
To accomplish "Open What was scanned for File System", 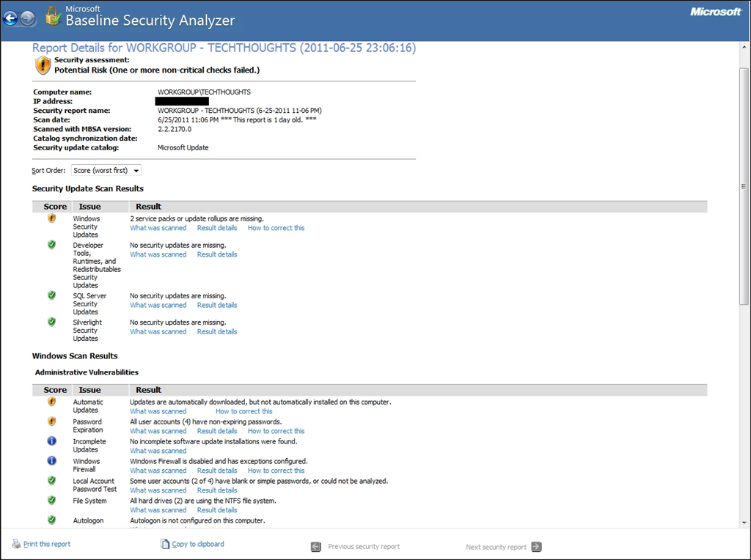I will (158, 509).
